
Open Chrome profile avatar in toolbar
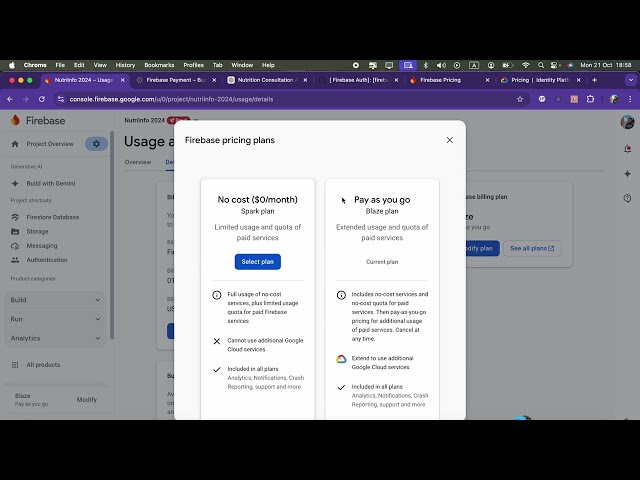pos(614,99)
